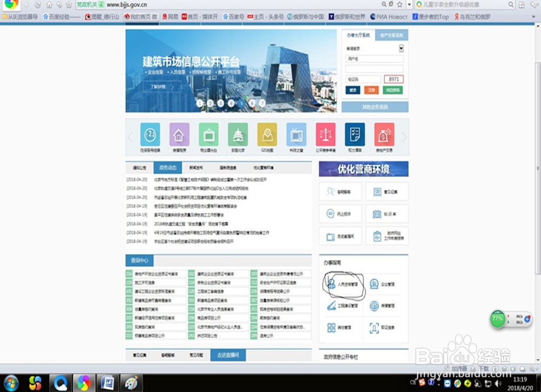This screenshot has height=392, width=541.
Task: Click the 验证码 input field
Action: (x=364, y=79)
